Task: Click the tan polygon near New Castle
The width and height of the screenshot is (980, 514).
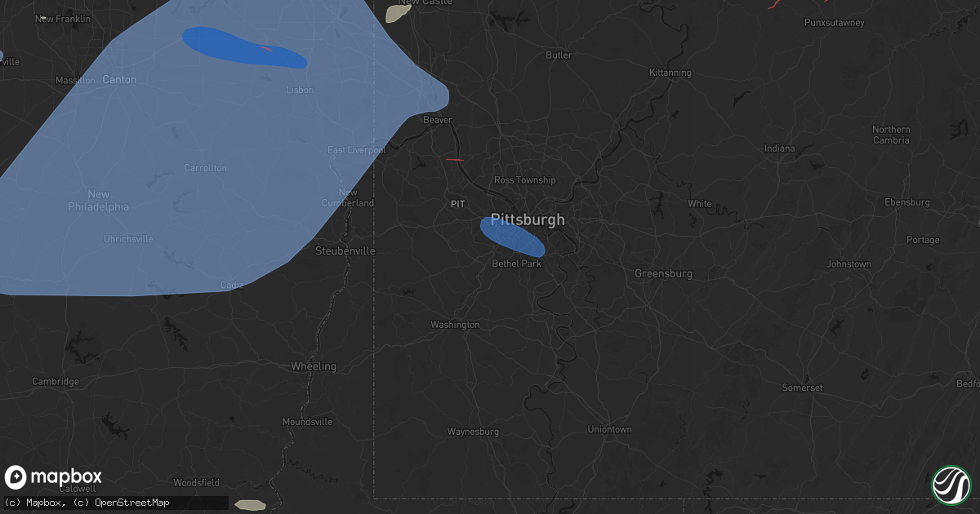Action: [x=398, y=13]
